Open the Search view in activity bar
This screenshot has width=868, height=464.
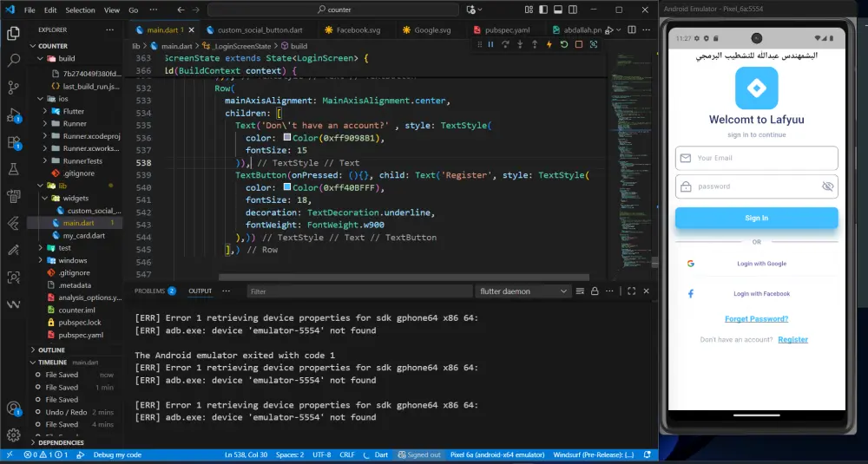click(x=14, y=61)
